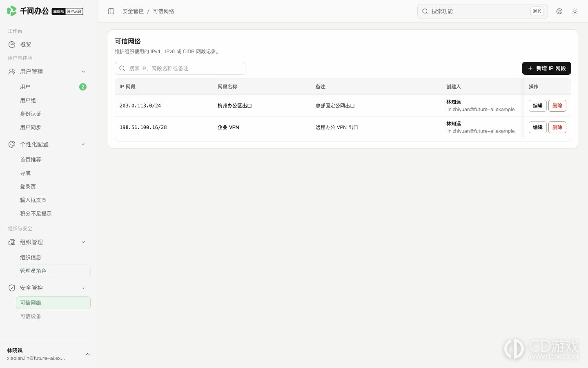Go to 输入框文案 page

click(x=53, y=200)
